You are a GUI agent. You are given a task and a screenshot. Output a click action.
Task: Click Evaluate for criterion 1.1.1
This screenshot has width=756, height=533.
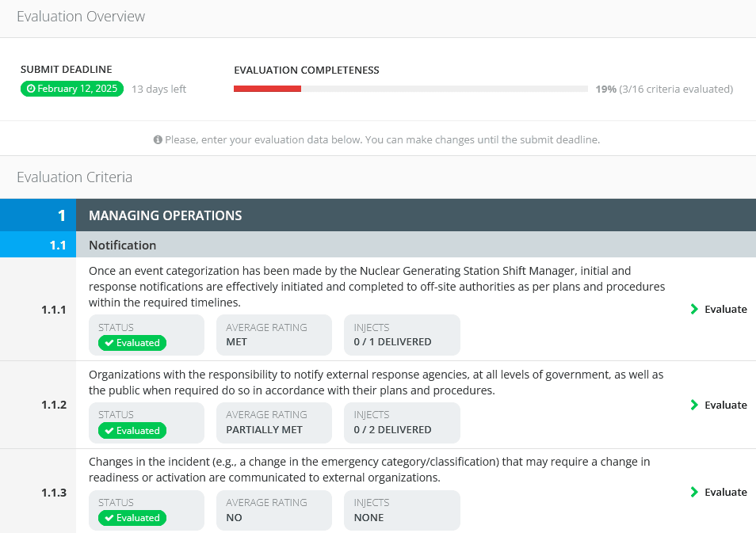(726, 309)
